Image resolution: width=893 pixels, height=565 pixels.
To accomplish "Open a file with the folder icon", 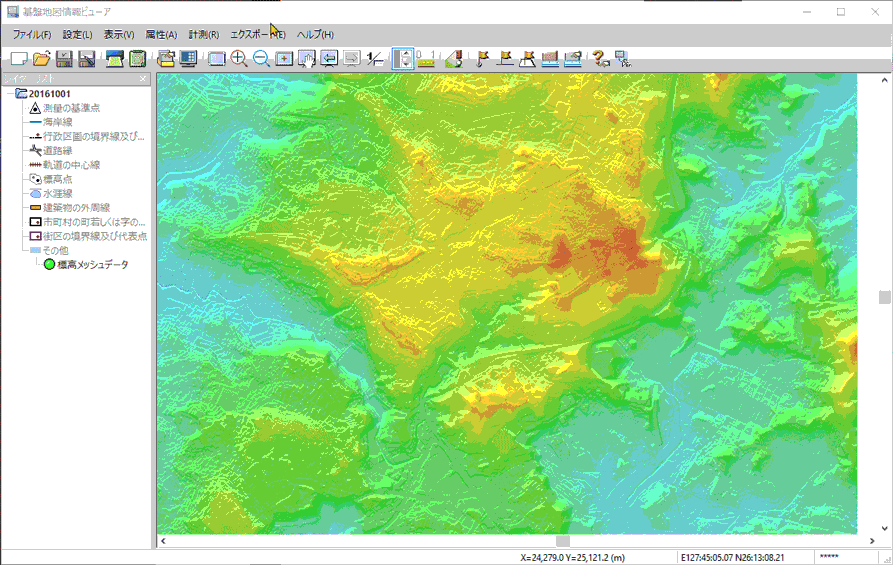I will pos(41,59).
